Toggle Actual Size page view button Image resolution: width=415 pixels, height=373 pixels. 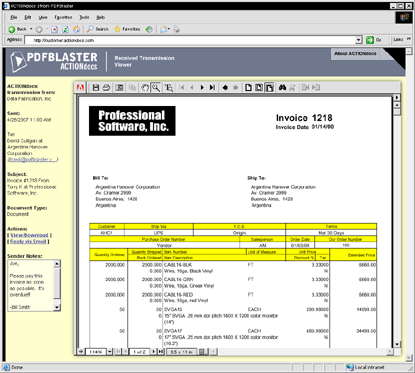click(x=248, y=88)
